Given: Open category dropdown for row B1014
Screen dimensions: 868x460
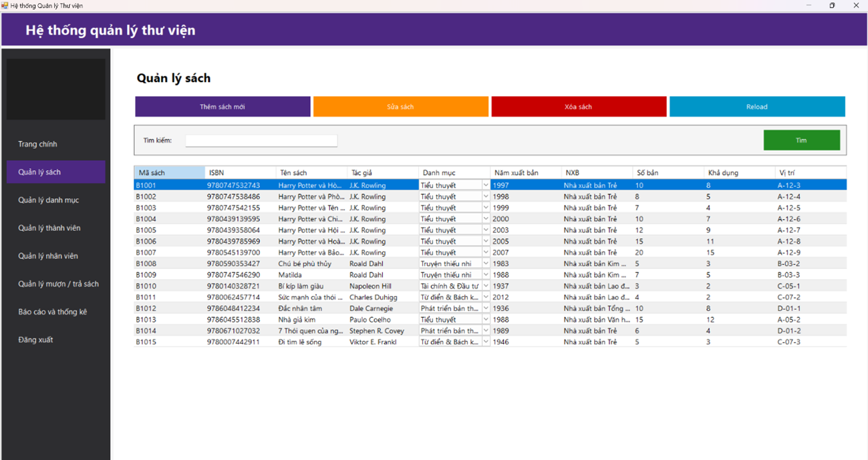Looking at the screenshot, I should [x=486, y=330].
